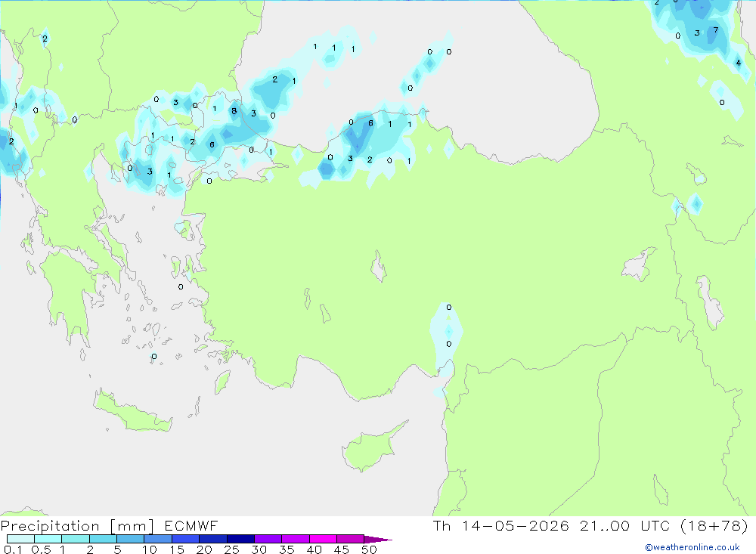Click the precipitation value '8' on the map

(234, 111)
